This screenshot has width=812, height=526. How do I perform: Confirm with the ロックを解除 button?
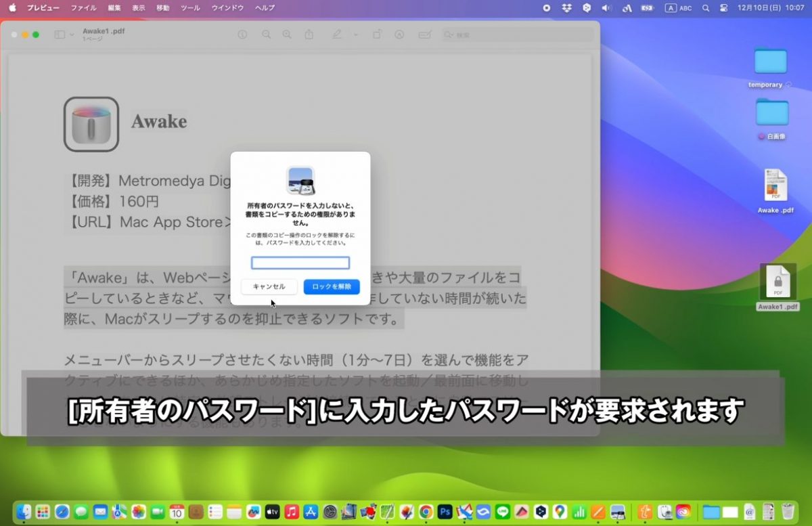coord(332,286)
